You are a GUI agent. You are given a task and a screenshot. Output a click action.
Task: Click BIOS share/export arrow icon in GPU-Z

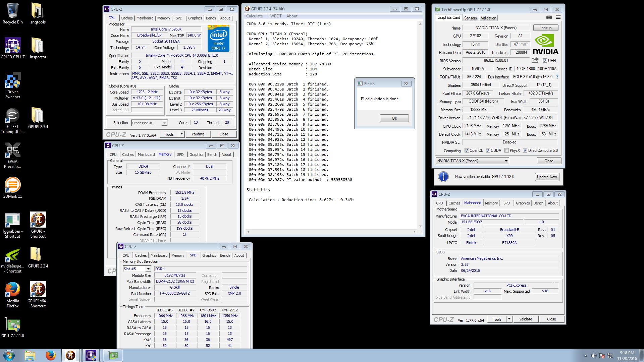click(535, 60)
